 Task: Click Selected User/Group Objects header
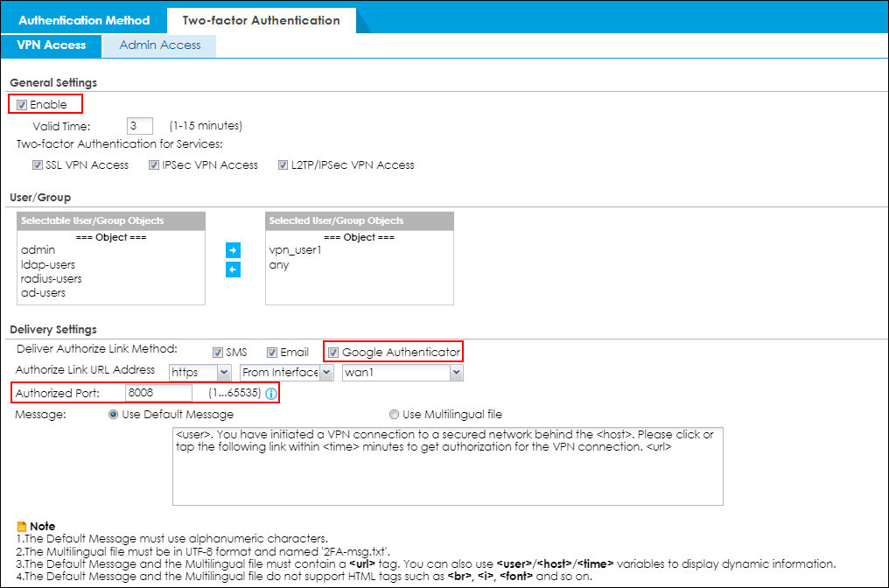pyautogui.click(x=360, y=221)
